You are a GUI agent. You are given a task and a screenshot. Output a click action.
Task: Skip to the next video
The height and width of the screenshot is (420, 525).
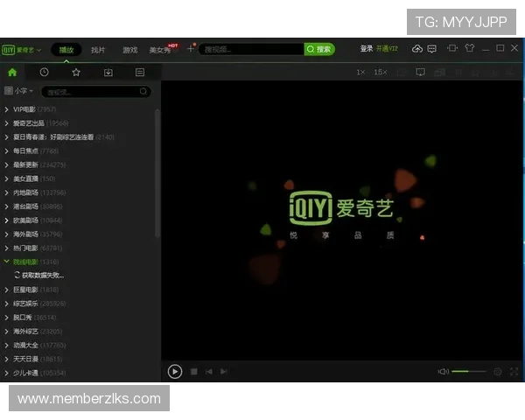coord(224,372)
